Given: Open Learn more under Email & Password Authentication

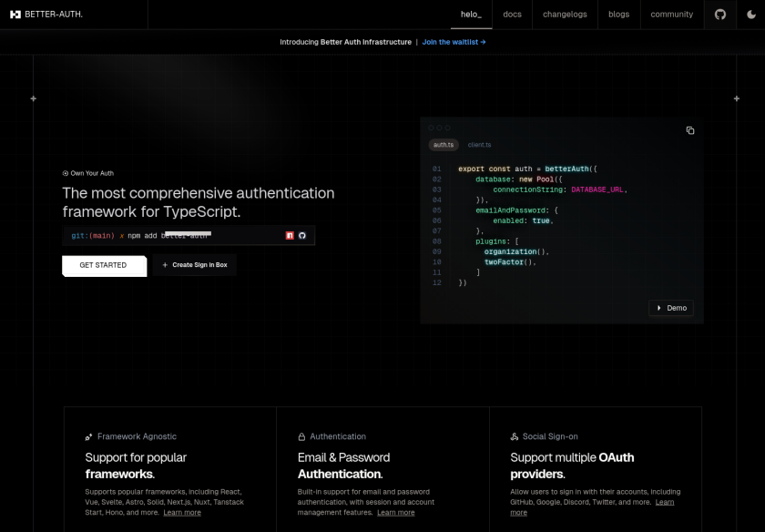Looking at the screenshot, I should click(x=395, y=513).
